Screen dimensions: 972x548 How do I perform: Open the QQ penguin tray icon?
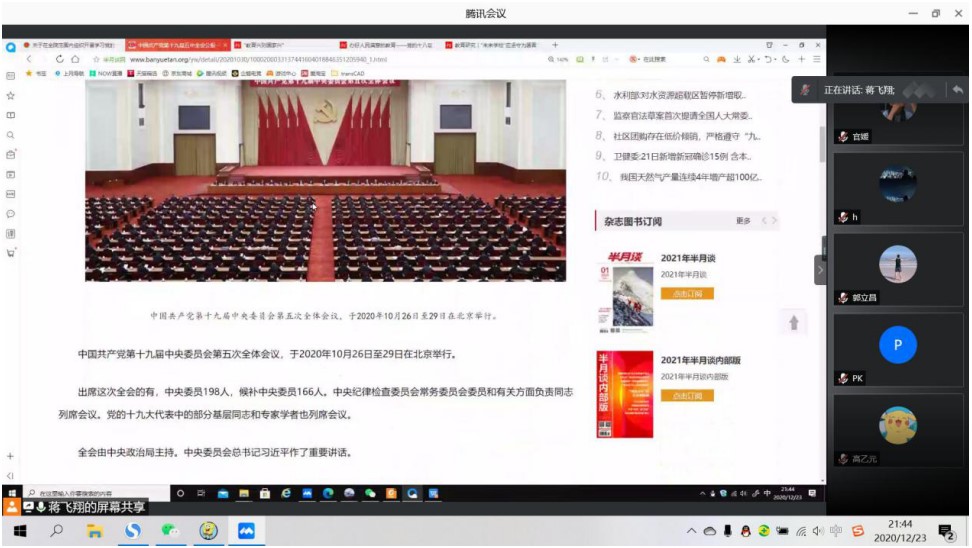(746, 531)
